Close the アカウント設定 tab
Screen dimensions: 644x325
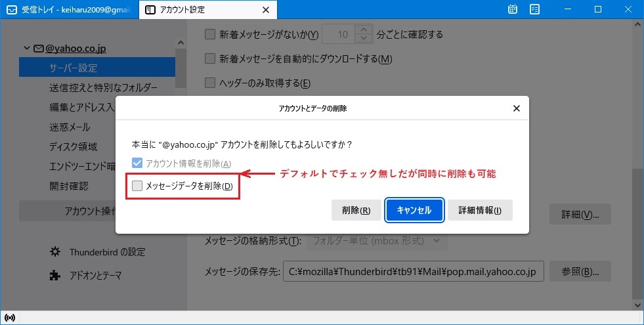[265, 10]
